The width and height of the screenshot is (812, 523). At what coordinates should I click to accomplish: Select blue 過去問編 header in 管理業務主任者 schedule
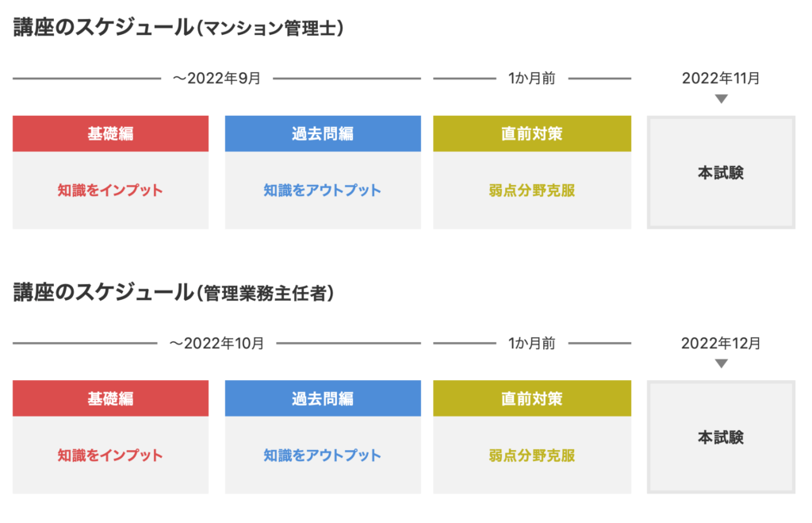(323, 398)
